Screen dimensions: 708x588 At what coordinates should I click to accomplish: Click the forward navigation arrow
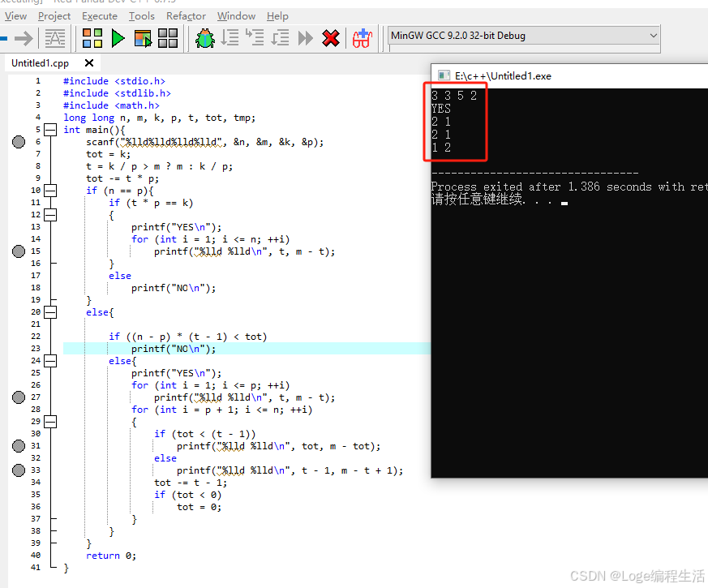(24, 38)
